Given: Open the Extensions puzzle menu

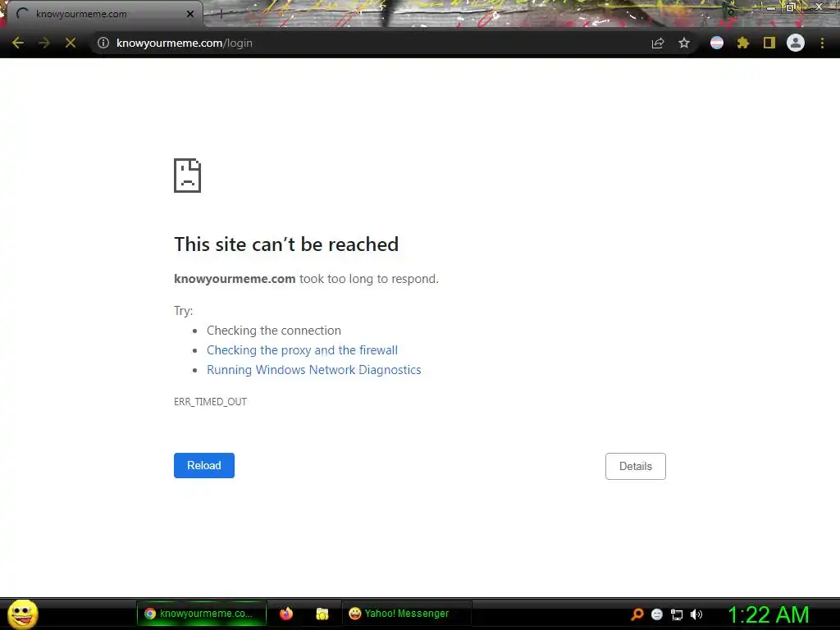Looking at the screenshot, I should click(743, 43).
